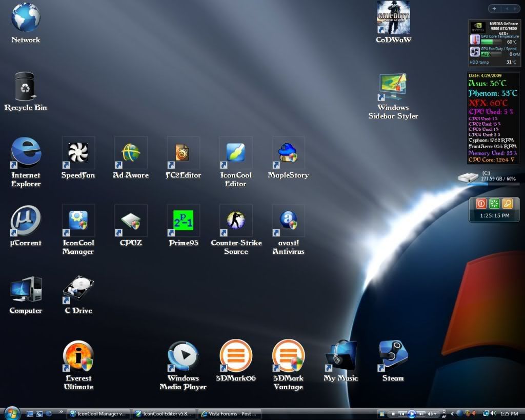Select the µTorrent desktop icon
Screen dimensions: 525x420
pos(26,226)
